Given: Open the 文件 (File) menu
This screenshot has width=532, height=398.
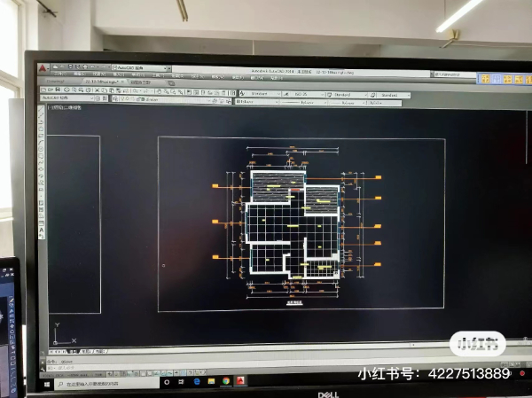Looking at the screenshot, I should [x=60, y=74].
